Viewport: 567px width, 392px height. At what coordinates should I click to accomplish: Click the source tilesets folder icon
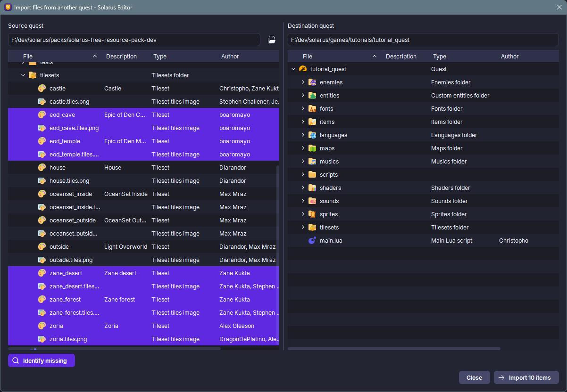pos(33,75)
